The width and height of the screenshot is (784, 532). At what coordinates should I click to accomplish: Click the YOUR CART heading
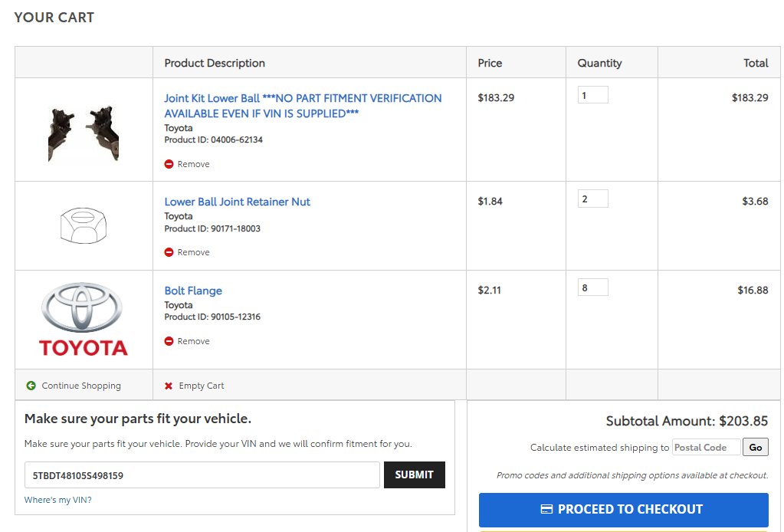pyautogui.click(x=54, y=18)
